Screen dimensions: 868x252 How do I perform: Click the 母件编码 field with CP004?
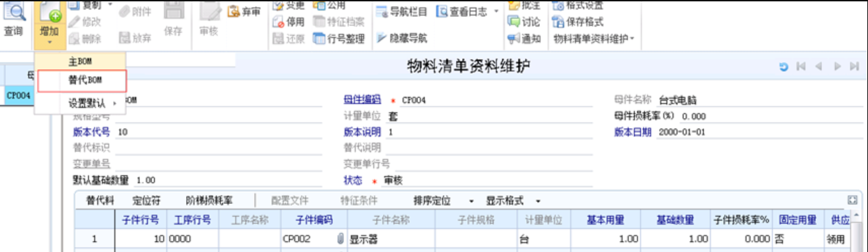(x=495, y=100)
